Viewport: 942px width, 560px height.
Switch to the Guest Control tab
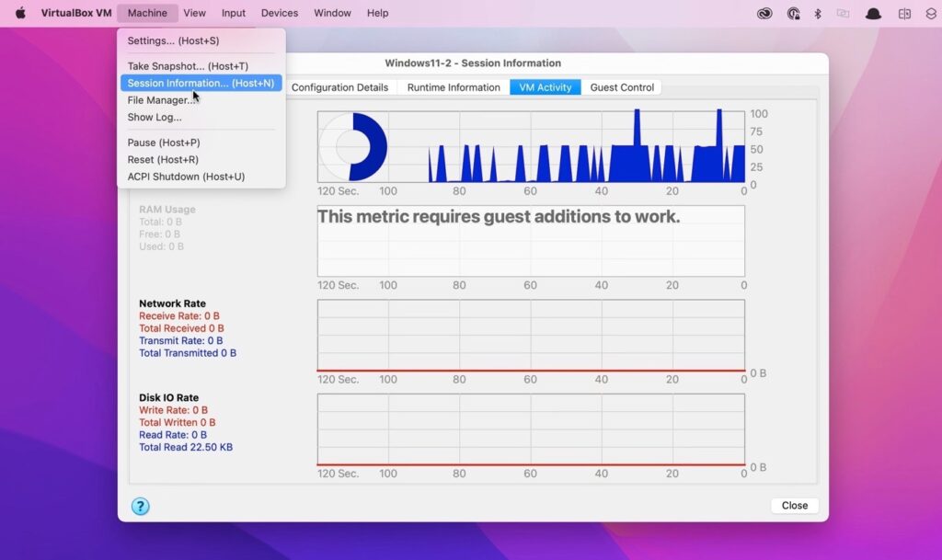(x=622, y=87)
